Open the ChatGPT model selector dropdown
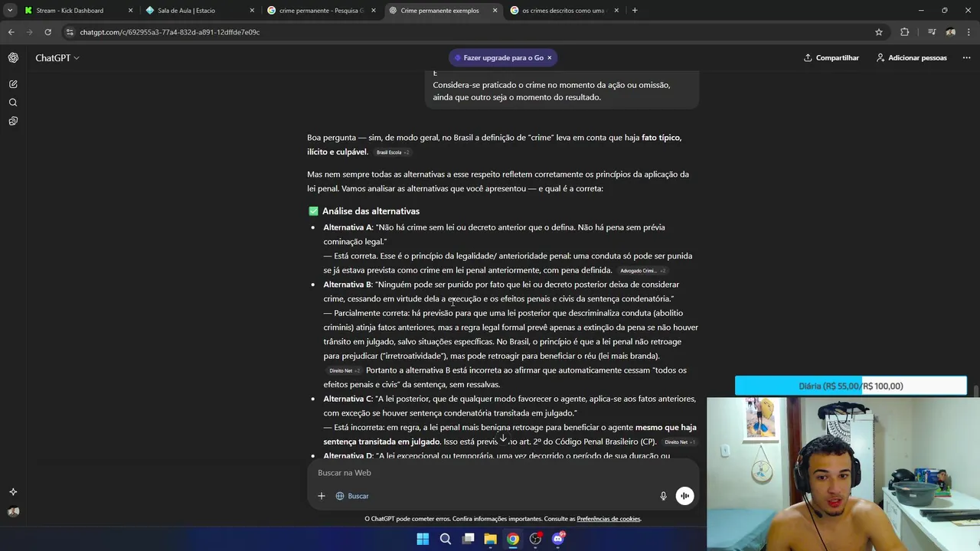 pos(57,57)
